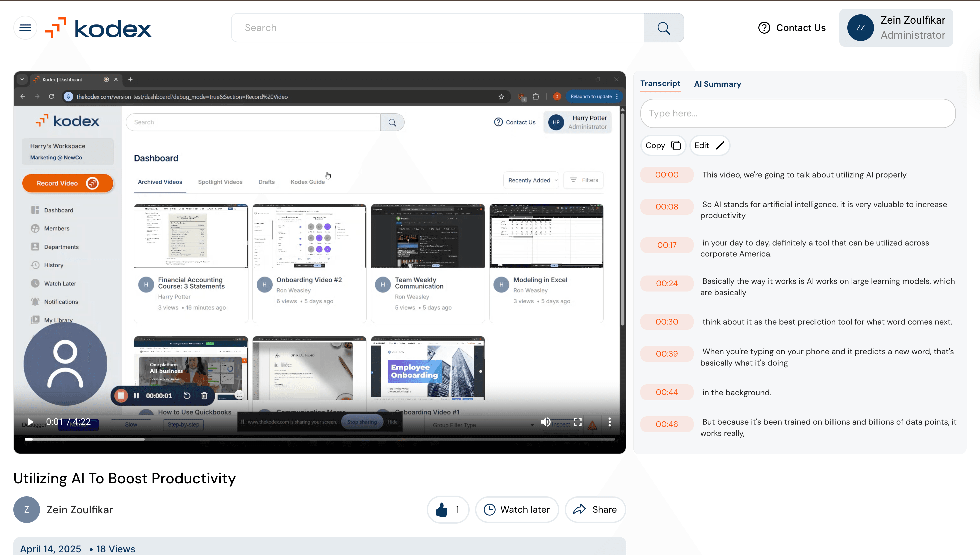Open the Onboarding Video #2 thumbnail

[309, 236]
